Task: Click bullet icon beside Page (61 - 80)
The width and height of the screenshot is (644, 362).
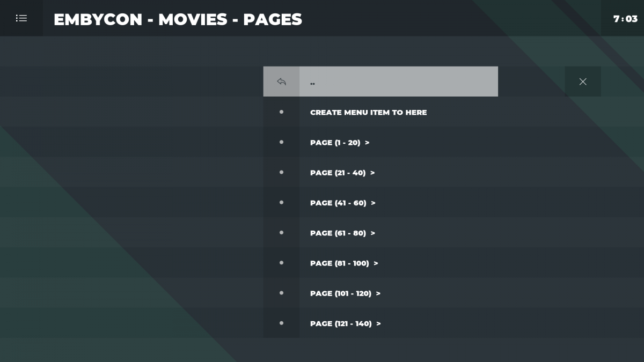Action: [x=281, y=233]
